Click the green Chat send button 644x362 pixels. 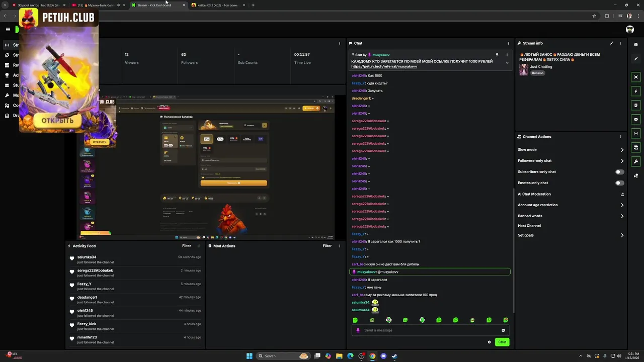(x=502, y=342)
